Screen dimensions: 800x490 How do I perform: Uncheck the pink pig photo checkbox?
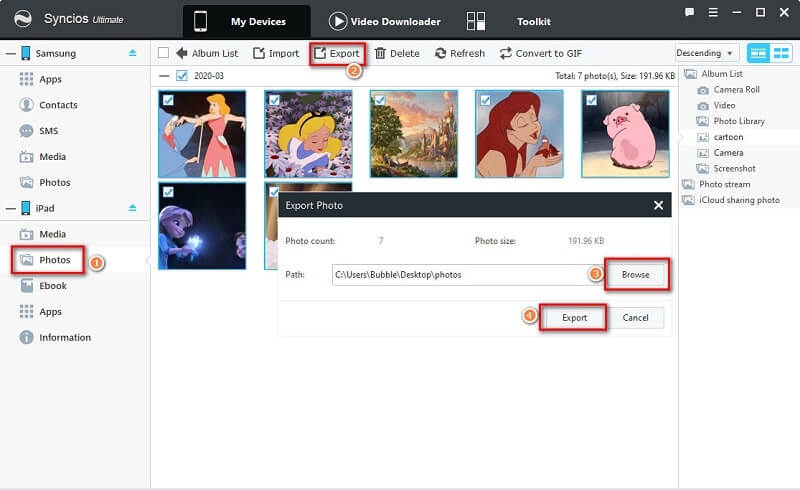(x=591, y=100)
